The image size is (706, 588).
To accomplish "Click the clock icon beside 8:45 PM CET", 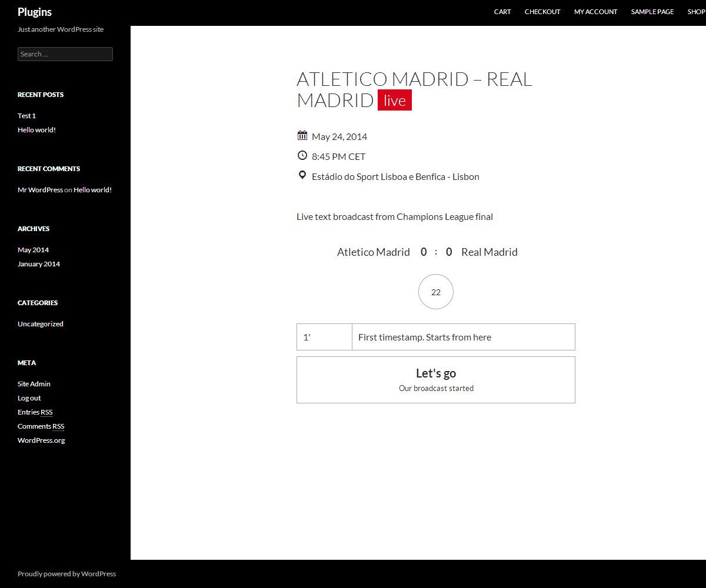I will click(x=302, y=155).
